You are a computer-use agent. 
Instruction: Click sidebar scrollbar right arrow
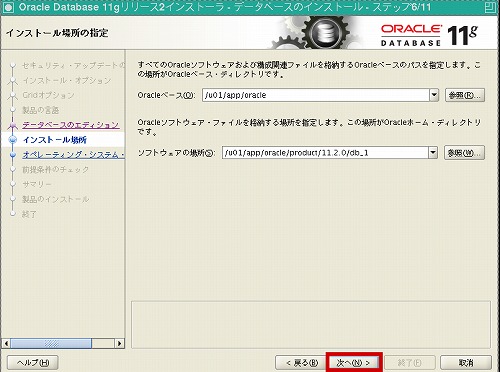click(x=120, y=343)
